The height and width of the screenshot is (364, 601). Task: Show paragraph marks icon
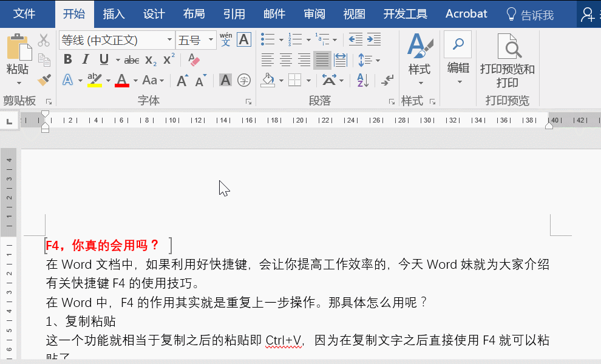(x=387, y=80)
